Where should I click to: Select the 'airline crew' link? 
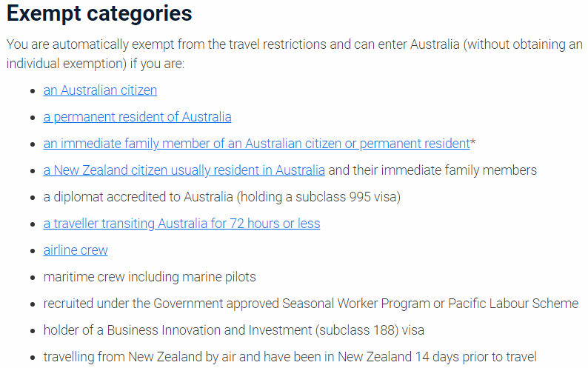(76, 250)
